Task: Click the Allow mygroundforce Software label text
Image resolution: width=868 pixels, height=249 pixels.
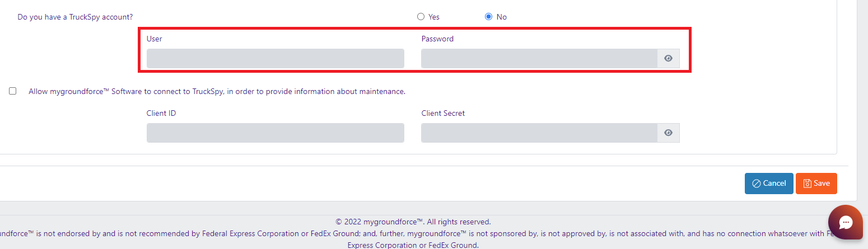Action: [217, 92]
